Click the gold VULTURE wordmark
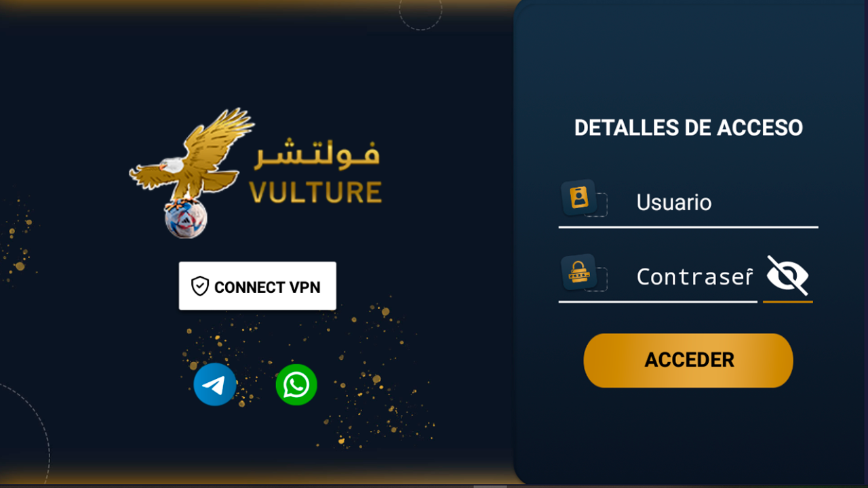Viewport: 868px width, 488px height. coord(316,192)
